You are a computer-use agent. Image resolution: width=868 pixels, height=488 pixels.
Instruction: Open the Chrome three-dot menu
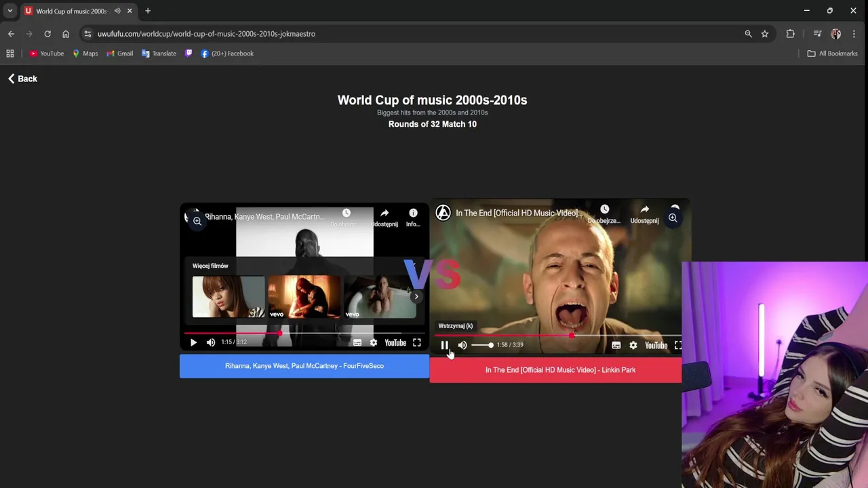click(x=854, y=34)
